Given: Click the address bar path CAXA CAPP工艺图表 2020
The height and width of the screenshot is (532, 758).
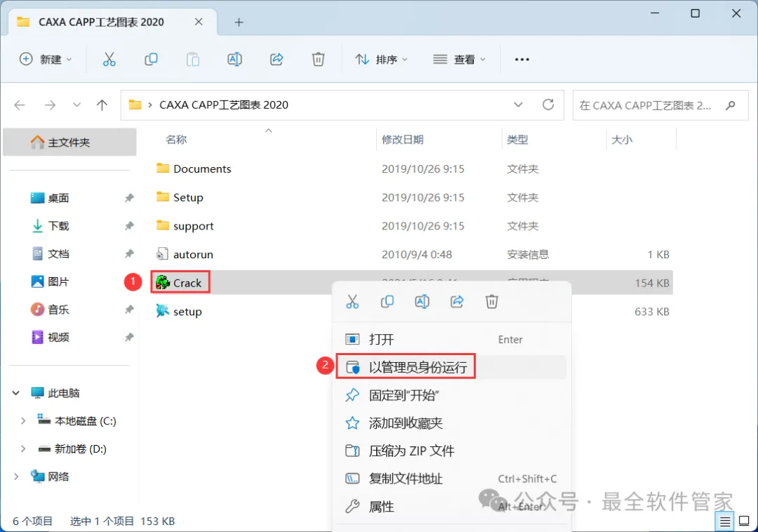Looking at the screenshot, I should (x=224, y=105).
